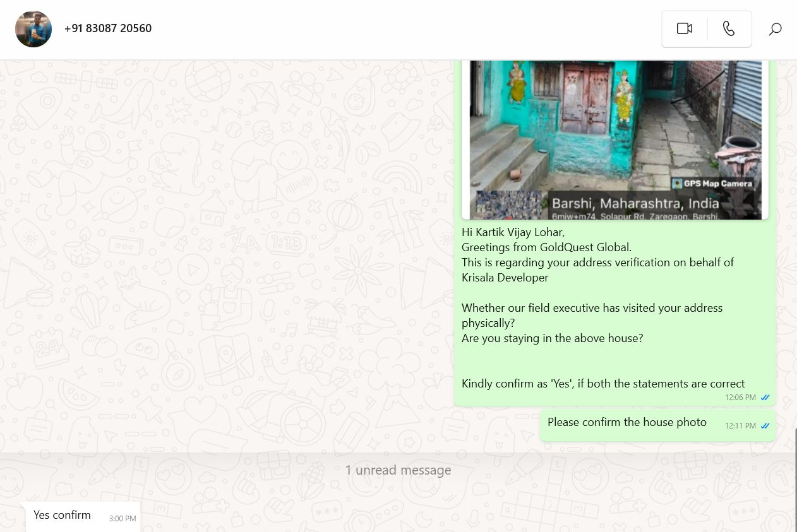
Task: Click the GPS Map Camera watermark
Action: pos(712,184)
